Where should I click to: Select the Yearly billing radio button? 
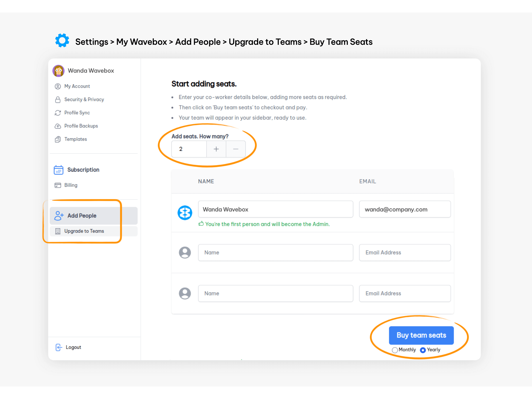423,350
